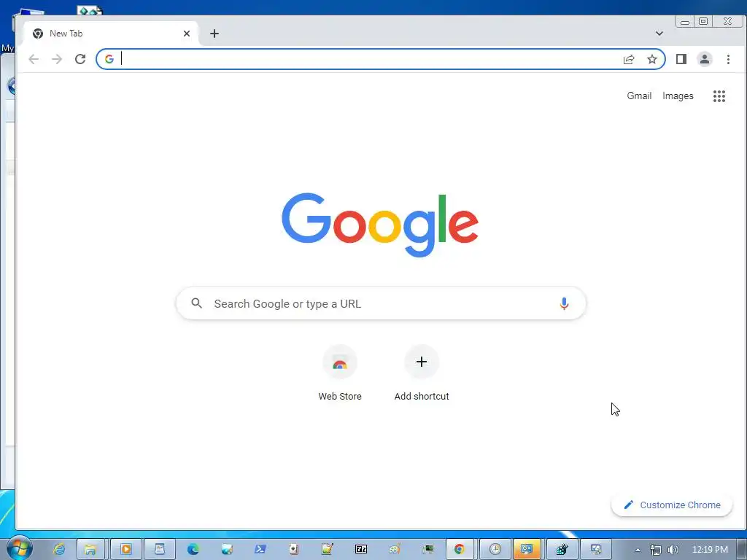747x560 pixels.
Task: Restore the Chrome window size
Action: click(703, 21)
